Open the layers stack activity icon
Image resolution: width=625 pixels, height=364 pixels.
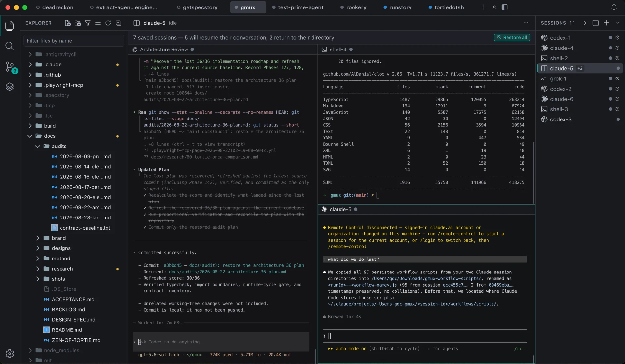click(9, 87)
